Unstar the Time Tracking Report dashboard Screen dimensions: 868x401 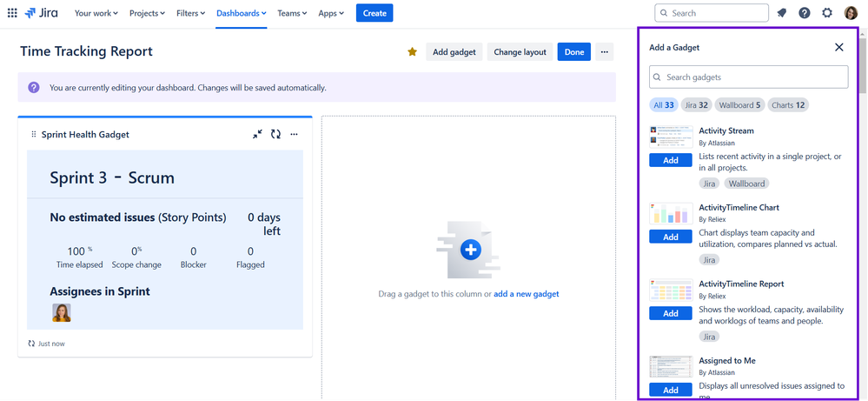412,52
